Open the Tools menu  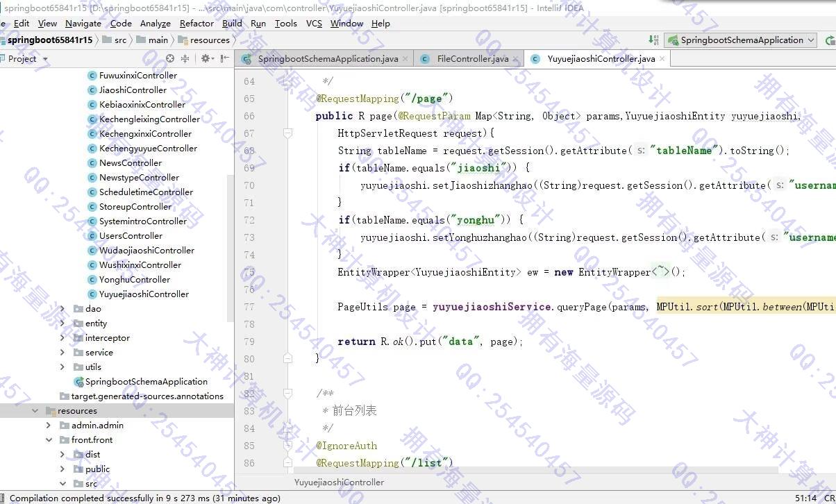pos(286,23)
